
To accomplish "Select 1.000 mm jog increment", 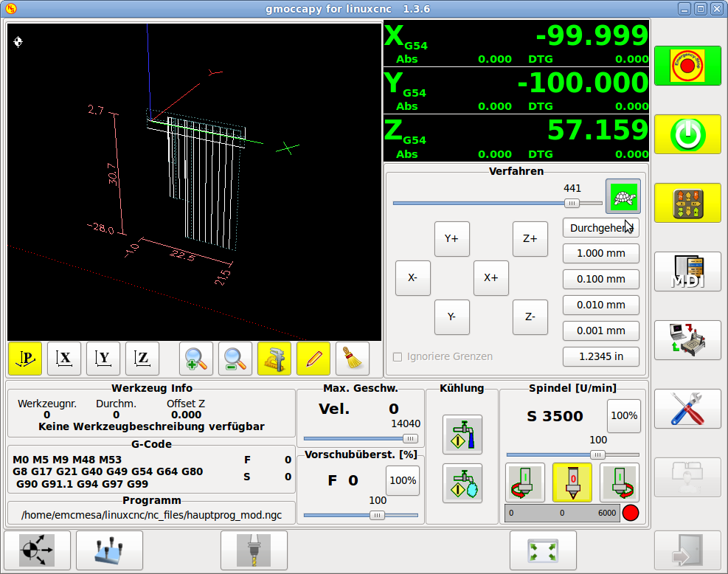I will tap(601, 254).
